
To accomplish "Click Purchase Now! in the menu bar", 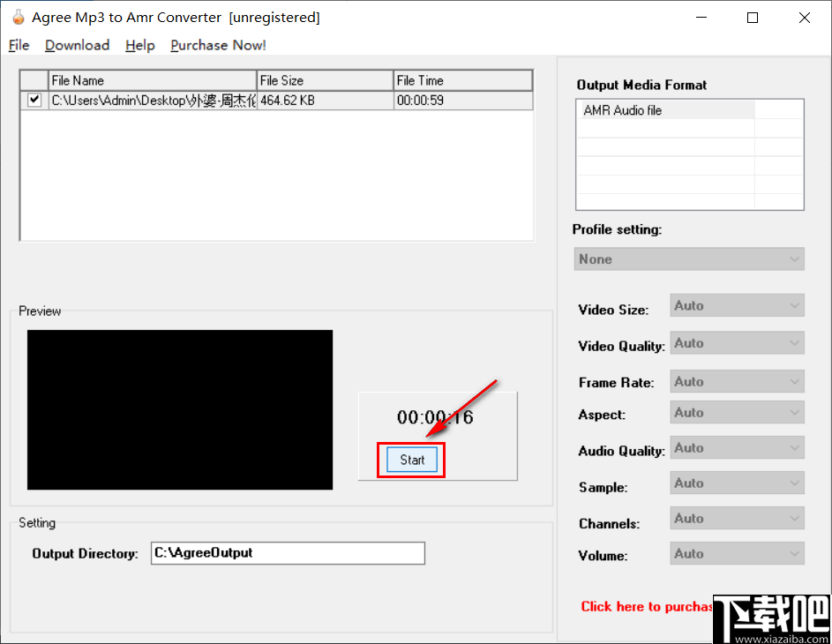I will 217,45.
